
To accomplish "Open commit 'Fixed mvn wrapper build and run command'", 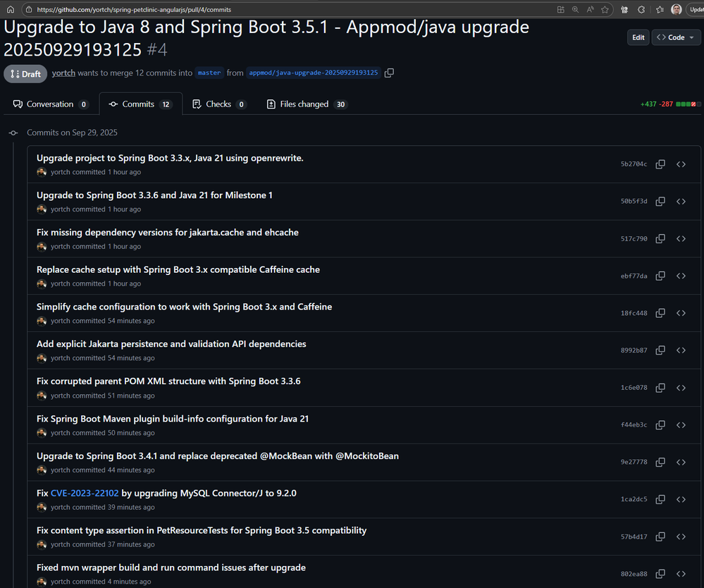I will [171, 568].
